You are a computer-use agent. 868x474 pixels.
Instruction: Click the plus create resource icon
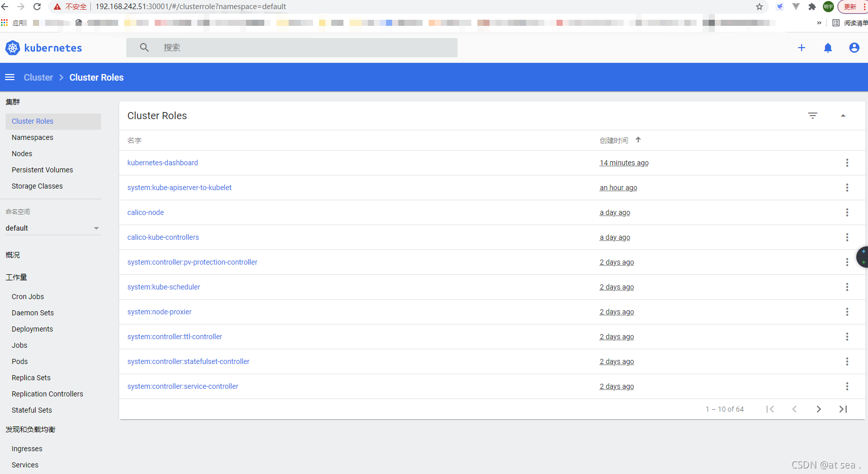pyautogui.click(x=802, y=48)
